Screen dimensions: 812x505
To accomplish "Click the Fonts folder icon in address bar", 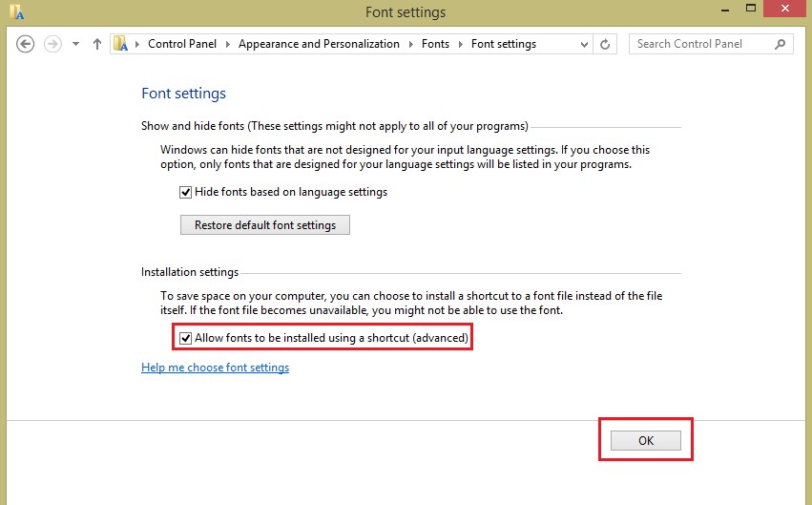I will [121, 44].
